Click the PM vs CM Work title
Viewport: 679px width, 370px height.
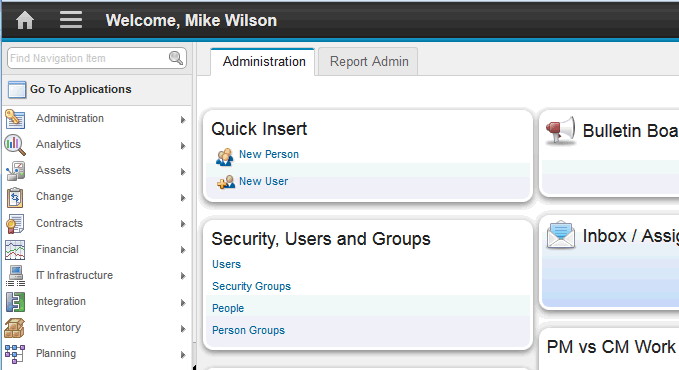click(611, 347)
